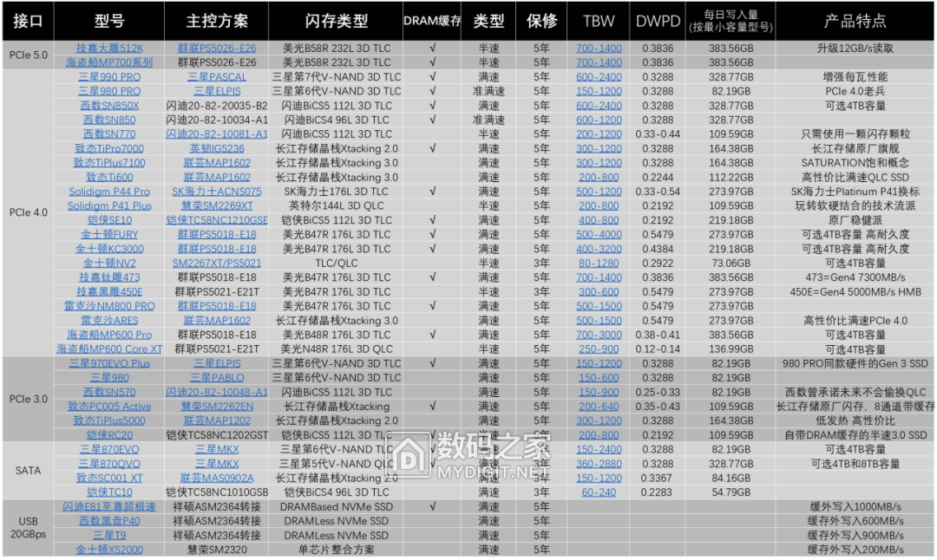The height and width of the screenshot is (560, 937).
Task: Open the 雷克沙NM800 PRO link
Action: tap(109, 306)
